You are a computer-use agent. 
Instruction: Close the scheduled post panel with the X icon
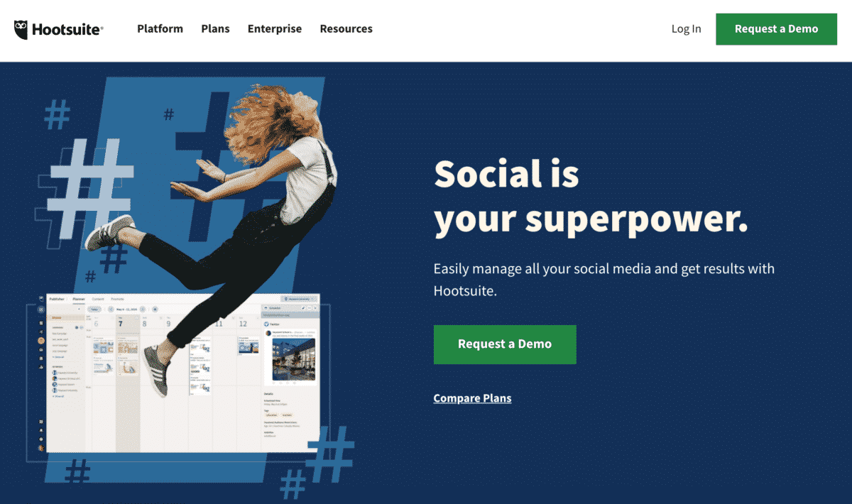coord(315,308)
